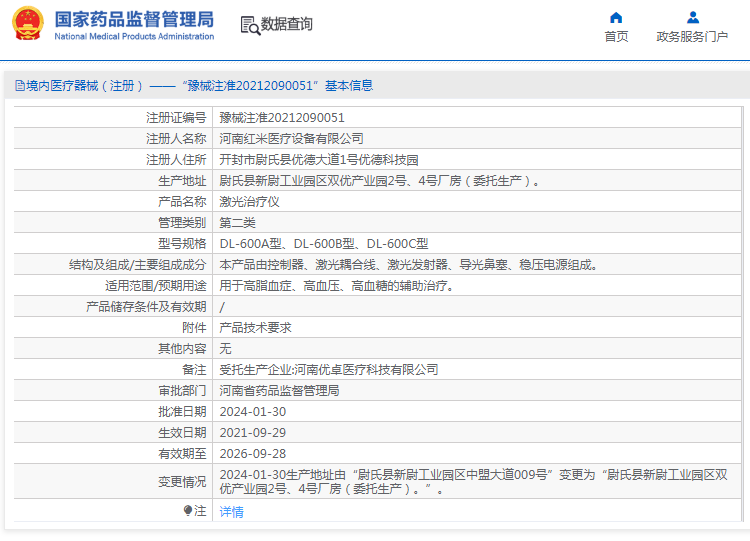Click the panel title 基本信息 heading
Viewport: 750px width, 541px height.
[349, 86]
